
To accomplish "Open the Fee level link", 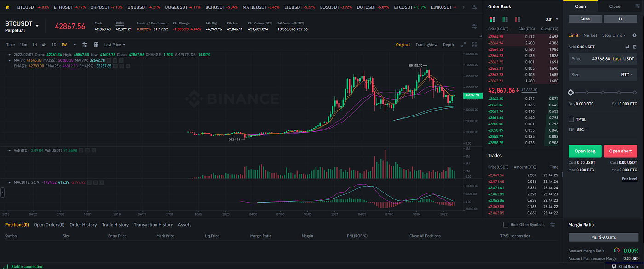I will pyautogui.click(x=629, y=179).
